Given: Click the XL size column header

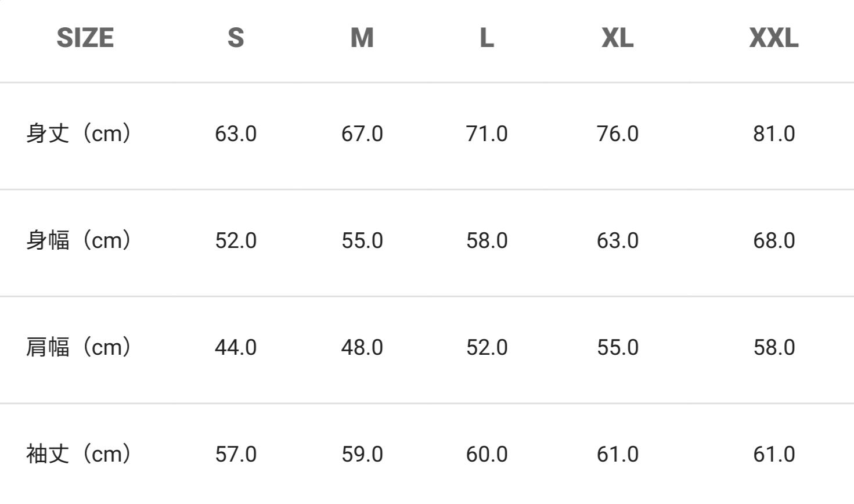Looking at the screenshot, I should coord(617,38).
